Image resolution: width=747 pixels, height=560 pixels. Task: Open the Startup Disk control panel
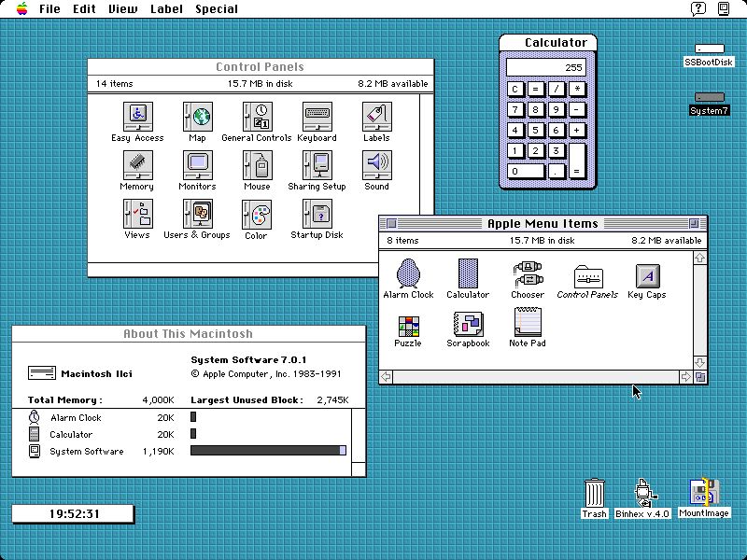[x=317, y=215]
